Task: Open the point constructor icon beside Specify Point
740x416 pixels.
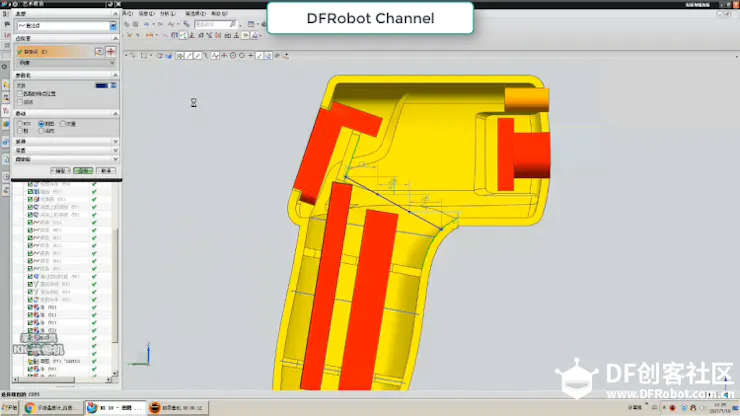Action: click(99, 51)
